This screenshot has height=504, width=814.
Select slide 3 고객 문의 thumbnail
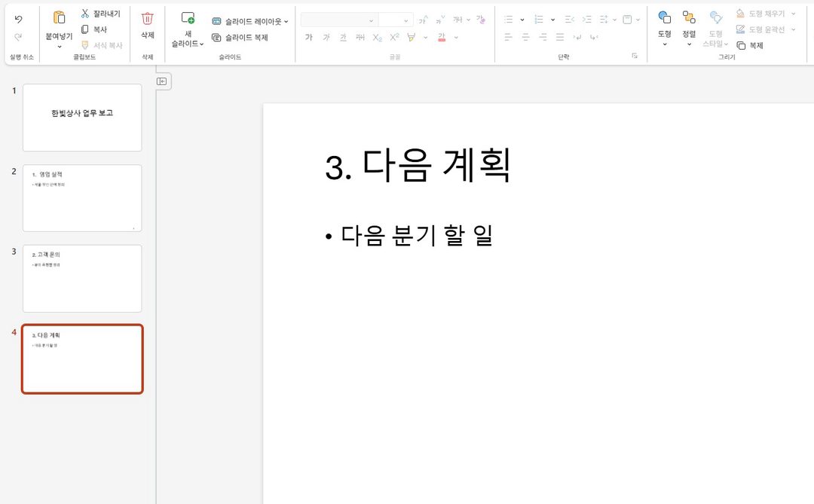[x=82, y=279]
